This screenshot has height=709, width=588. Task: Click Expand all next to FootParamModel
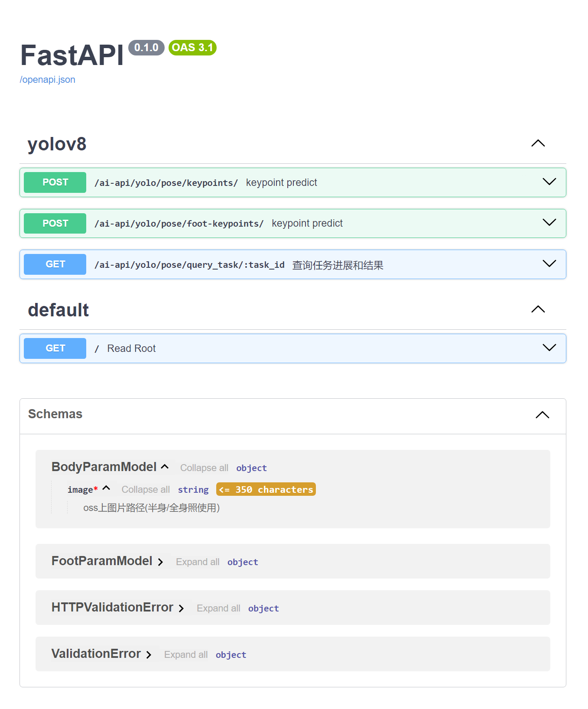click(198, 562)
